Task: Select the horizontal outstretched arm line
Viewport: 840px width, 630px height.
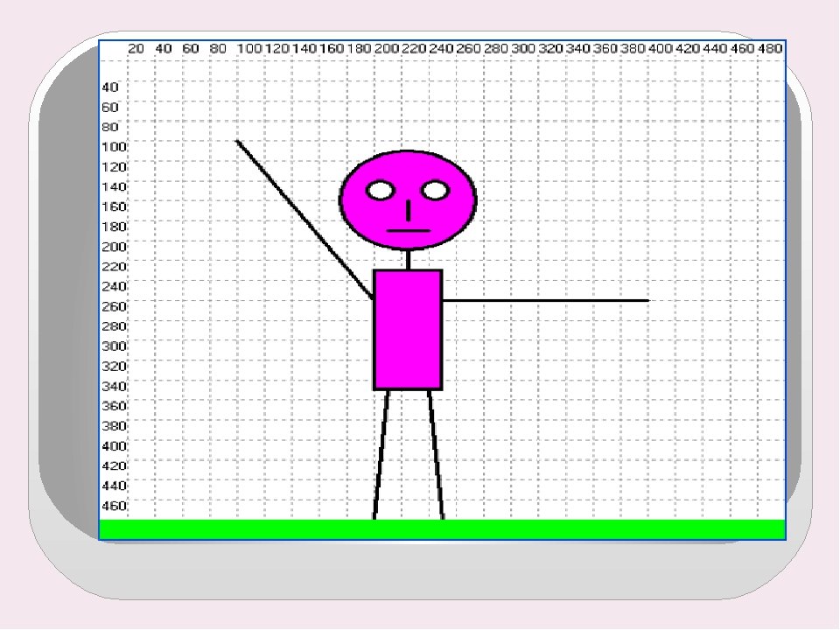Action: pyautogui.click(x=544, y=301)
